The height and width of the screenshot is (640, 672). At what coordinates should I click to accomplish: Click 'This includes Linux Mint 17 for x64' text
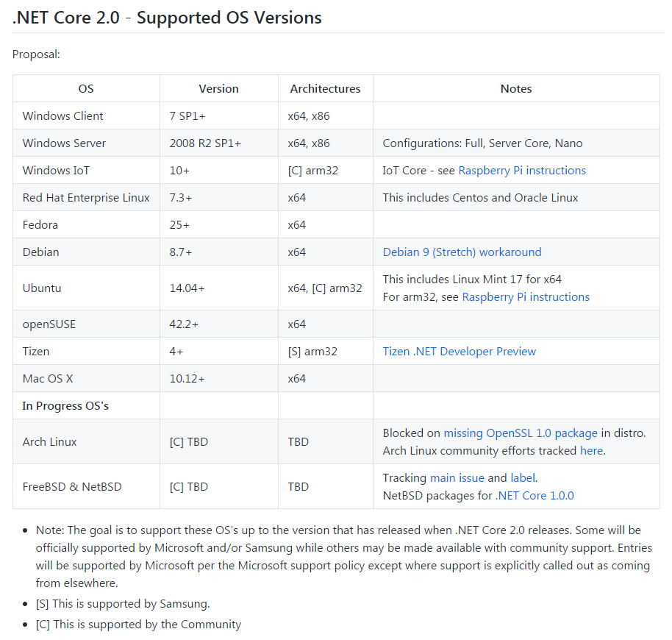[x=472, y=279]
